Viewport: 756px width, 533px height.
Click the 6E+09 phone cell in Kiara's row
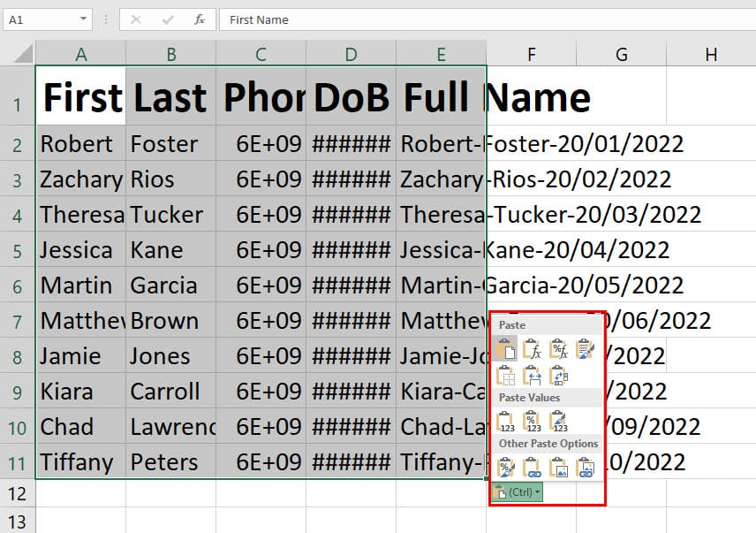click(x=261, y=391)
